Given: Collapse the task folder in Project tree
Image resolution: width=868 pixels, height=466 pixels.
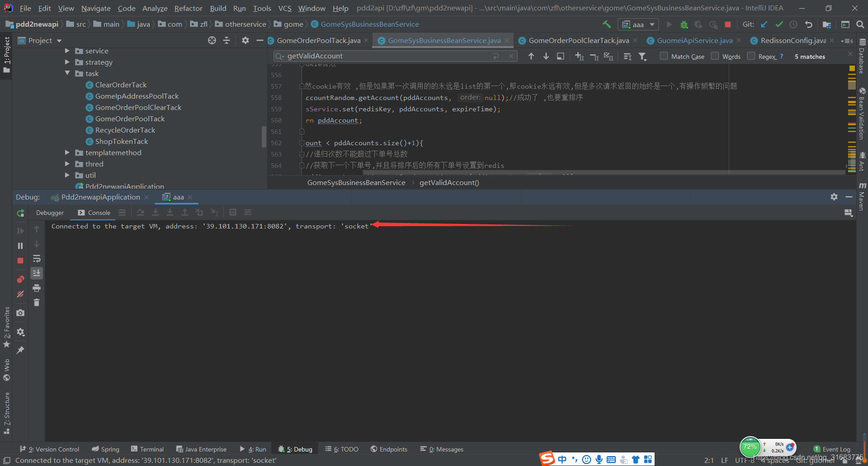Looking at the screenshot, I should (x=68, y=73).
